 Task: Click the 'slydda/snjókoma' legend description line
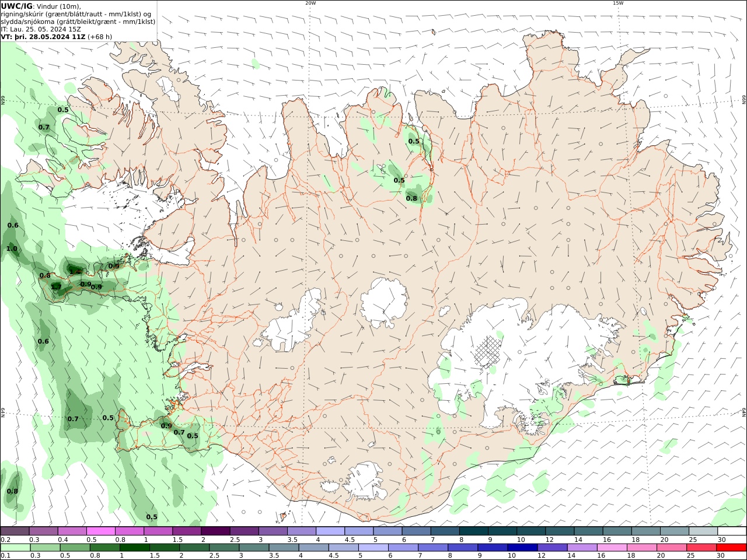point(78,22)
